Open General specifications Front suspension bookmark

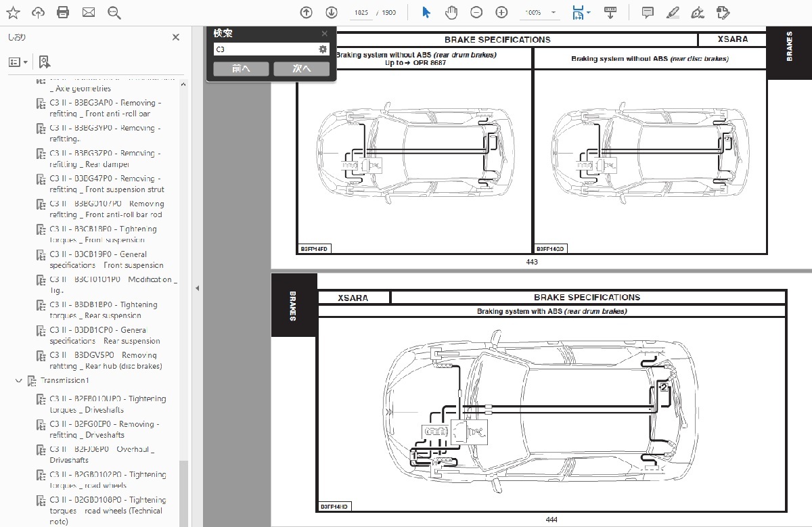[107, 260]
